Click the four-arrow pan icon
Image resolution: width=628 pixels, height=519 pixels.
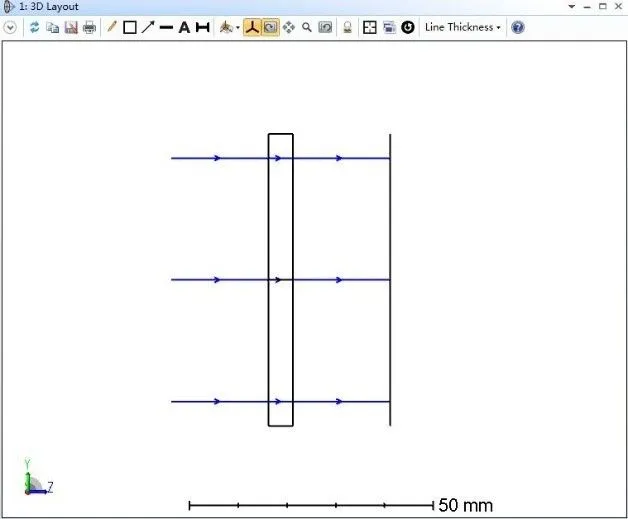coord(289,27)
